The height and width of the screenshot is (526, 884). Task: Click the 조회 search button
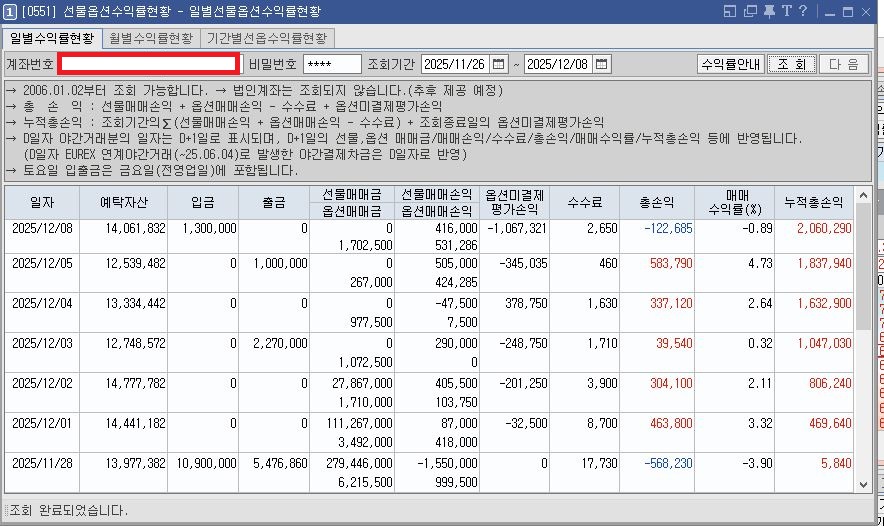(792, 64)
